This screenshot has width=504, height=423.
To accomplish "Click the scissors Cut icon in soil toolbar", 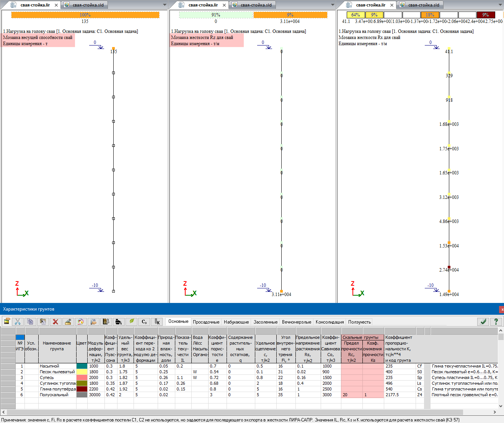I will pos(18,322).
